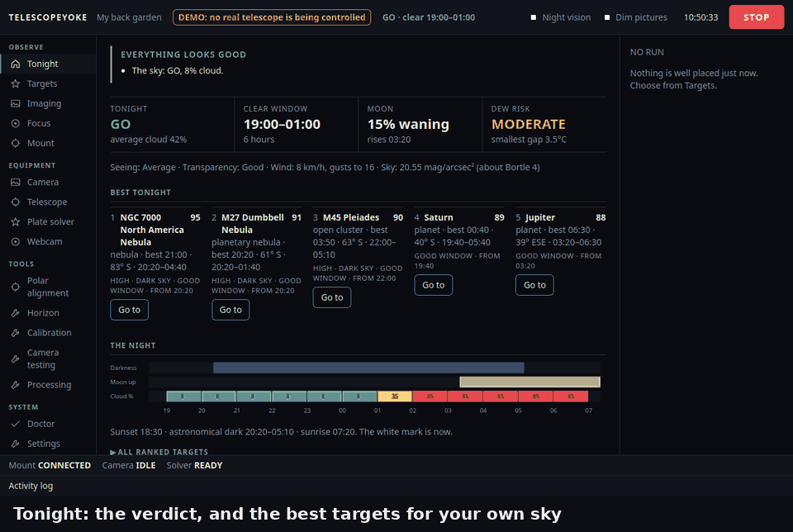Click The sky: GO, 8% cloud bullet

click(x=178, y=71)
